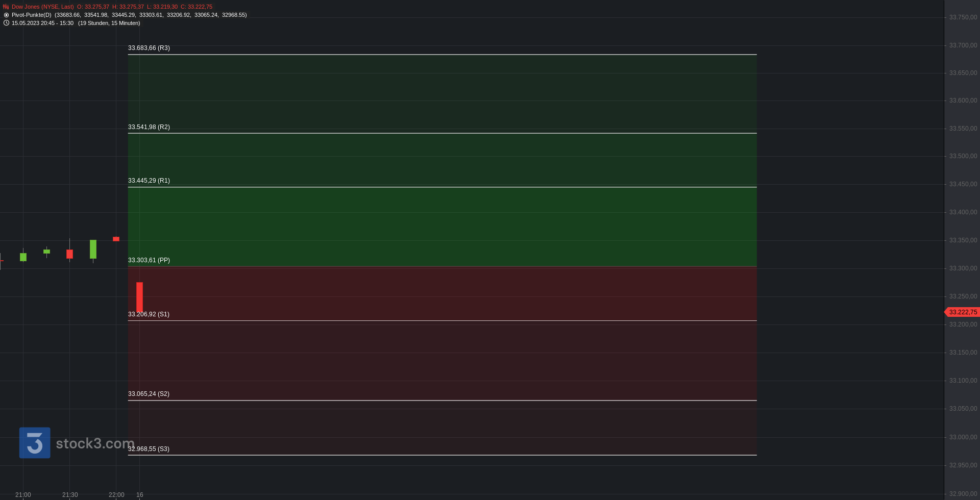Click the clock icon beside the date range
980x500 pixels.
(x=6, y=23)
